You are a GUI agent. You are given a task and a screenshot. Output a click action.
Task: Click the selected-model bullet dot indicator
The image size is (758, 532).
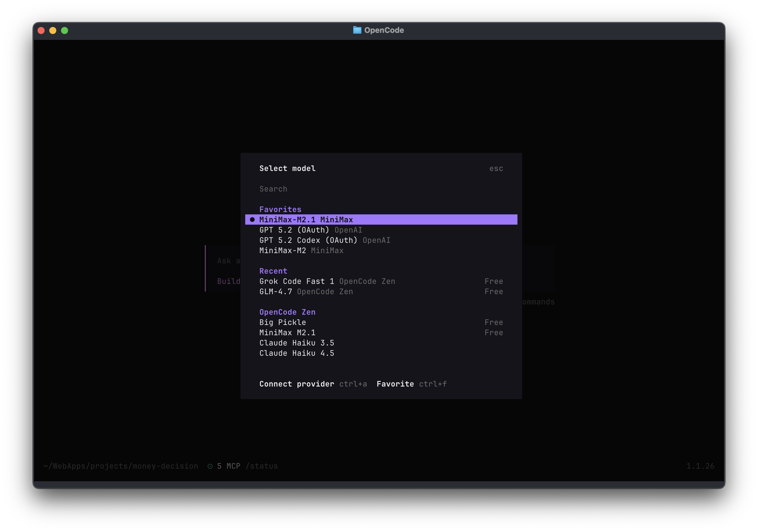[x=252, y=219]
